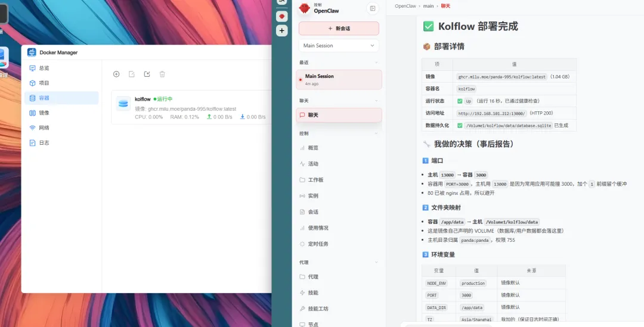
Task: Open the Main Session dropdown
Action: point(339,45)
